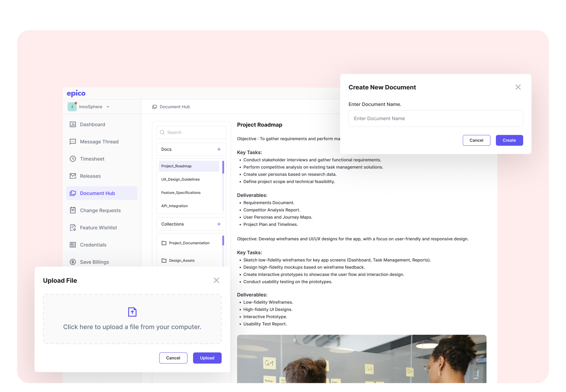
Task: Click the epico logo
Action: point(76,93)
